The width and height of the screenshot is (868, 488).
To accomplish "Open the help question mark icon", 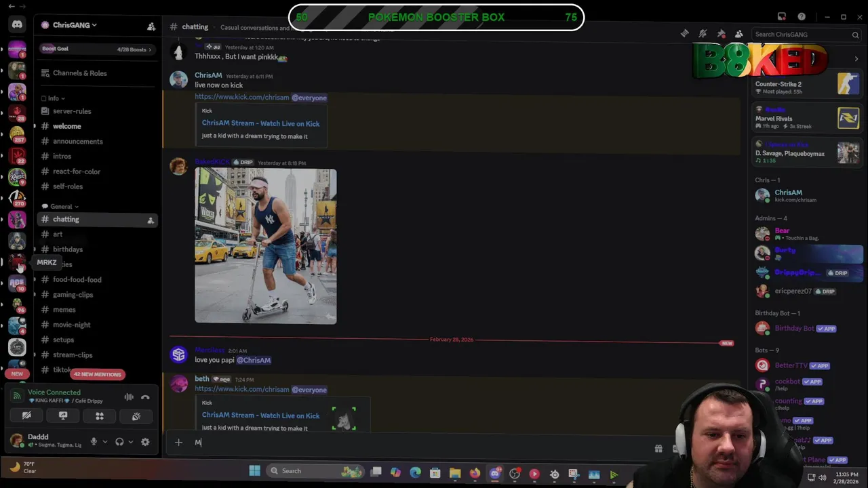I will pyautogui.click(x=802, y=17).
